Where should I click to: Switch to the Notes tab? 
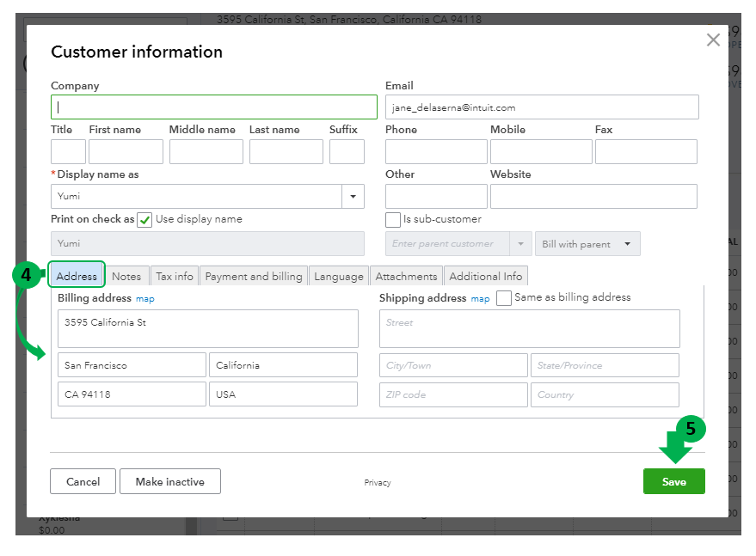(126, 276)
